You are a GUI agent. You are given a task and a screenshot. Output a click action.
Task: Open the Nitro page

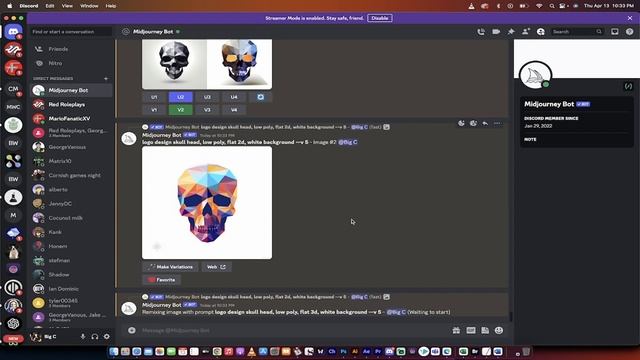click(x=71, y=63)
